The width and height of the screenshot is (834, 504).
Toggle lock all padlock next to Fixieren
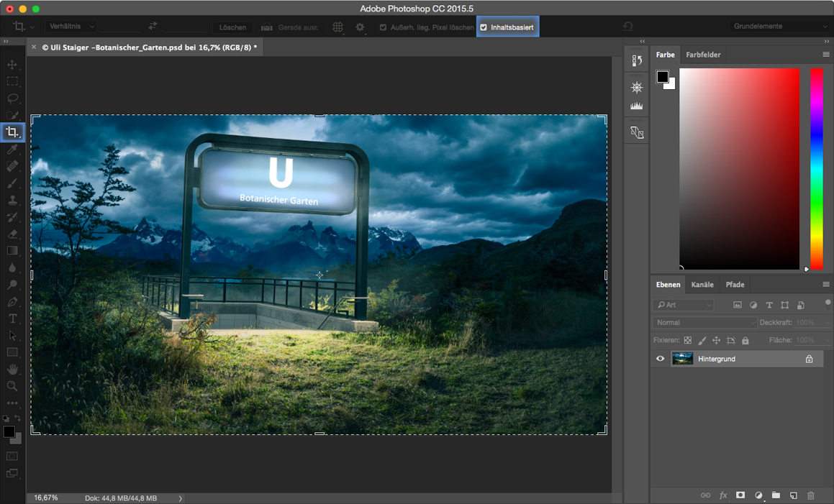(x=745, y=340)
